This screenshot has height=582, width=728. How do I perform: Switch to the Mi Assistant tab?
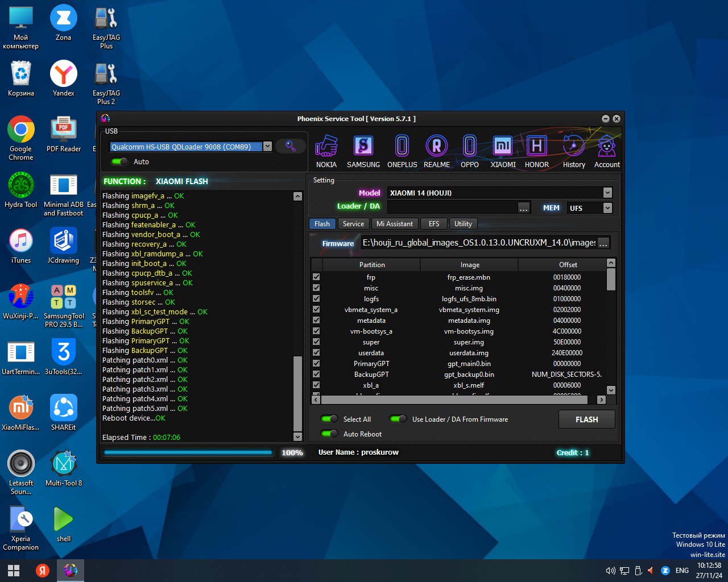tap(395, 224)
